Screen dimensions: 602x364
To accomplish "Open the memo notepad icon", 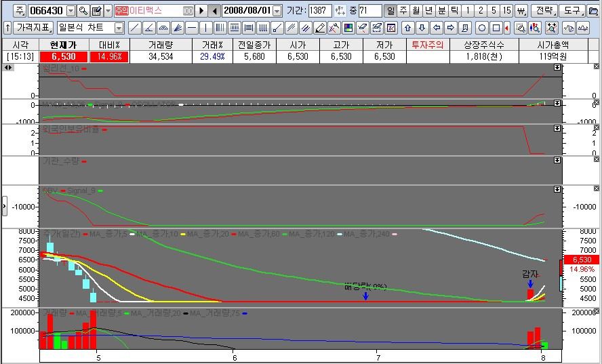I will pos(97,11).
